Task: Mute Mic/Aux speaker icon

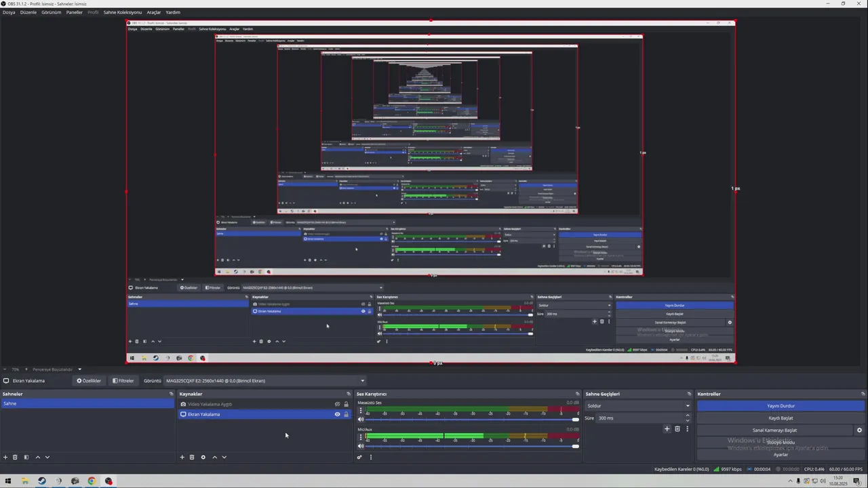Action: click(361, 446)
